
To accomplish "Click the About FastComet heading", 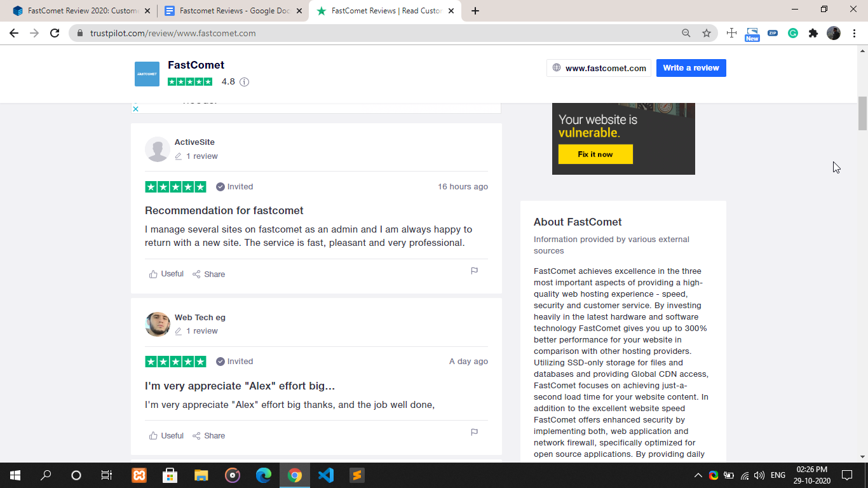I will point(578,222).
